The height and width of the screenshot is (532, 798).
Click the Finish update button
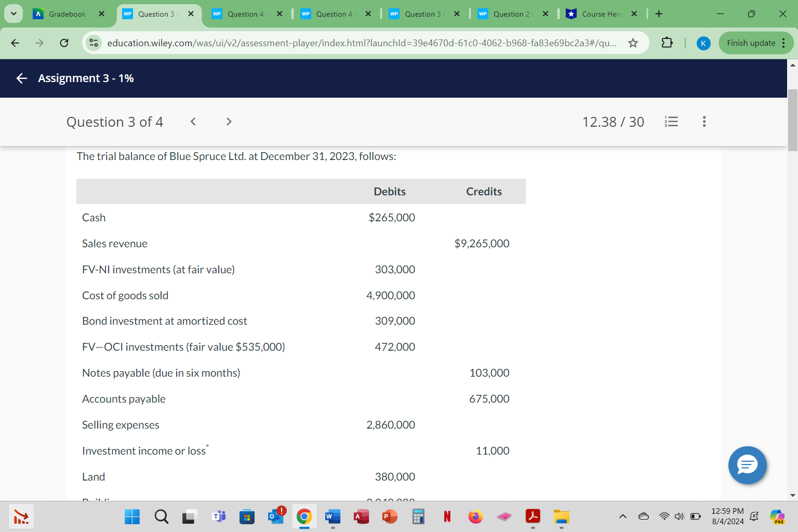(750, 43)
